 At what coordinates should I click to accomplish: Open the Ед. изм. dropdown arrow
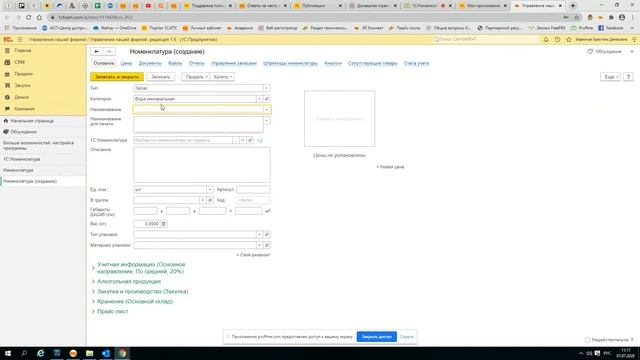pyautogui.click(x=210, y=189)
